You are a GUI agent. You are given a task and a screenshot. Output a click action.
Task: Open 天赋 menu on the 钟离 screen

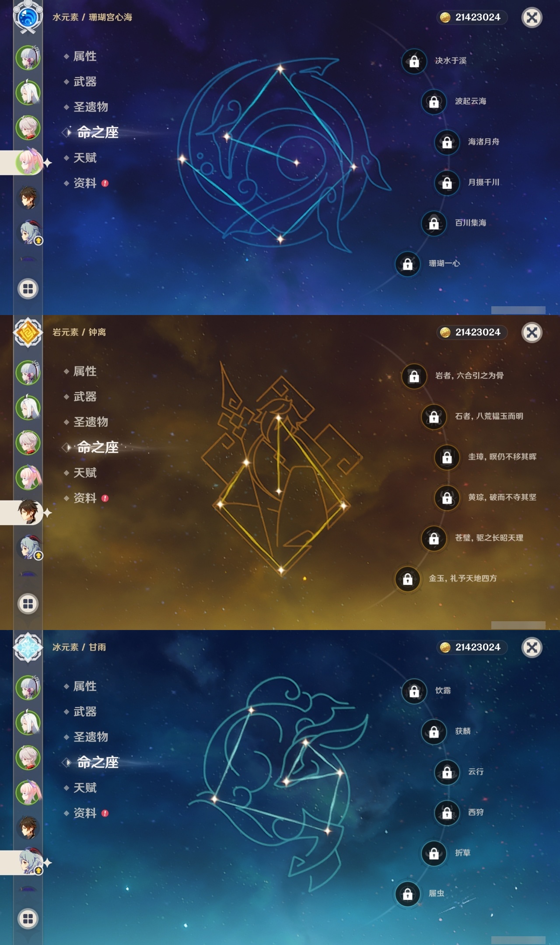[x=85, y=473]
